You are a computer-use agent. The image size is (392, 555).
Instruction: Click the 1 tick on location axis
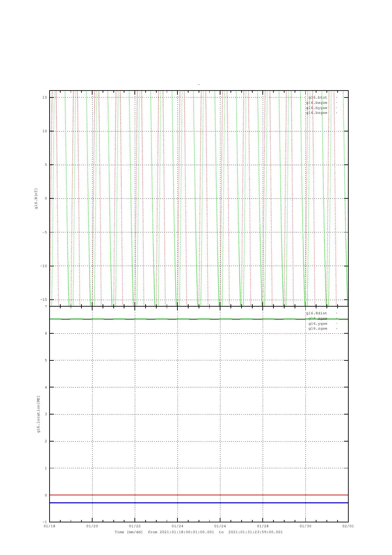(46, 468)
